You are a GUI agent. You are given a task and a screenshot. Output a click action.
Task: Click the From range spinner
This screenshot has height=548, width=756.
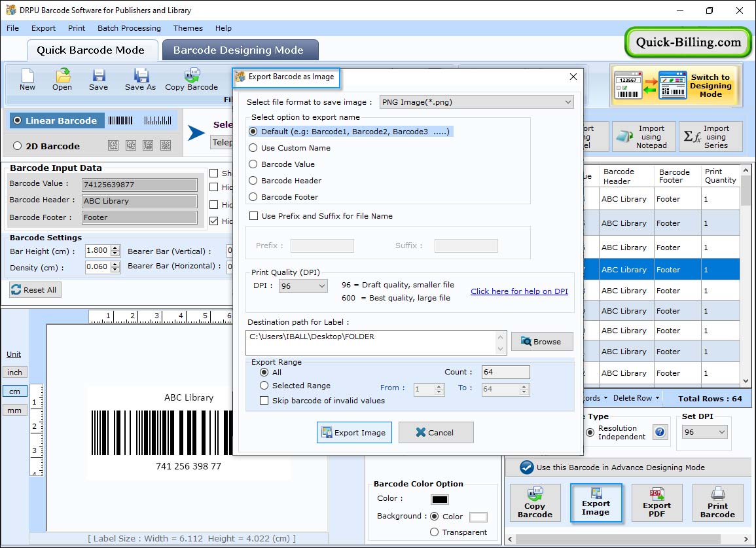[x=439, y=390]
